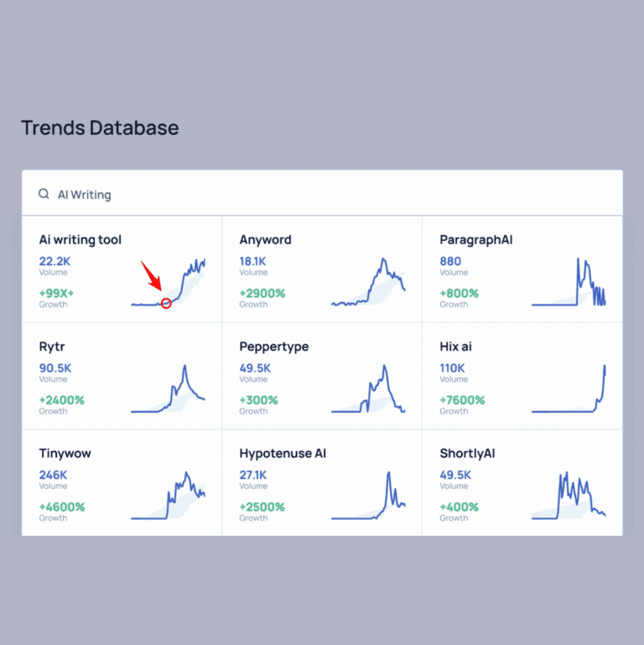
Task: View the Anyword trend sparkline chart
Action: [368, 283]
